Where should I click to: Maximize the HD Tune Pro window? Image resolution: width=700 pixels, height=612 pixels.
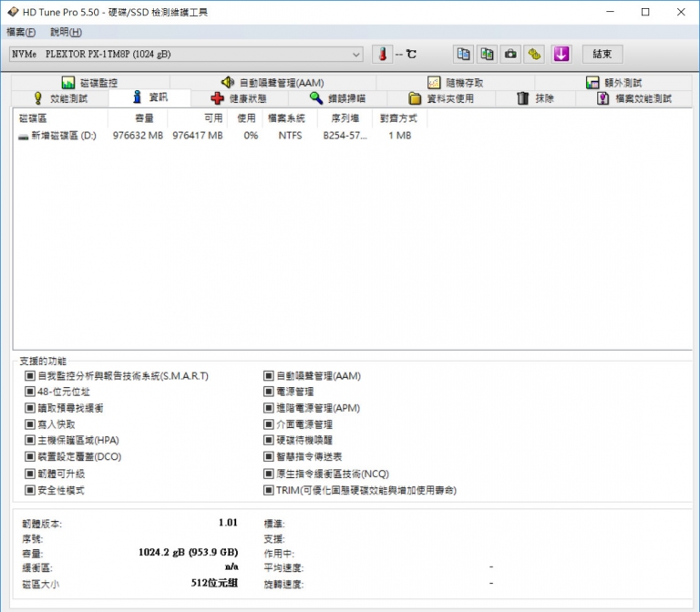tap(645, 12)
